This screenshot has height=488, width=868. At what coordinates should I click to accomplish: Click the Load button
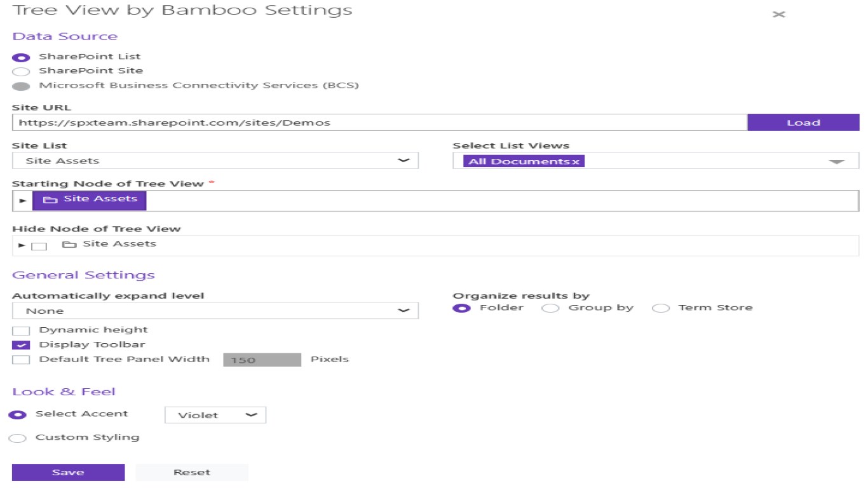coord(803,123)
